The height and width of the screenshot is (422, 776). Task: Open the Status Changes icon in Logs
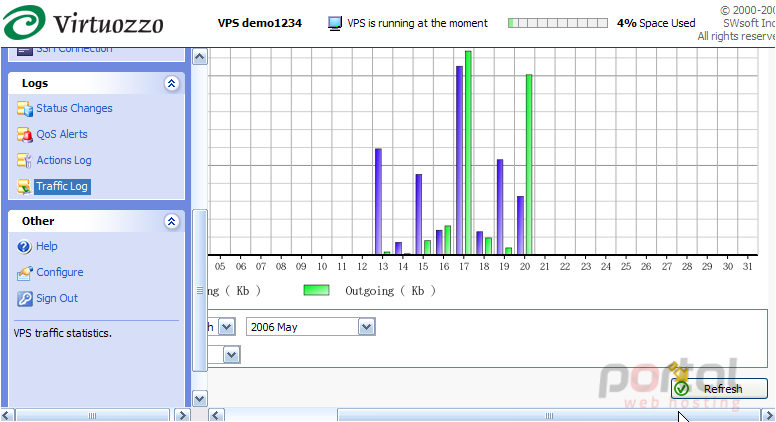[x=24, y=108]
